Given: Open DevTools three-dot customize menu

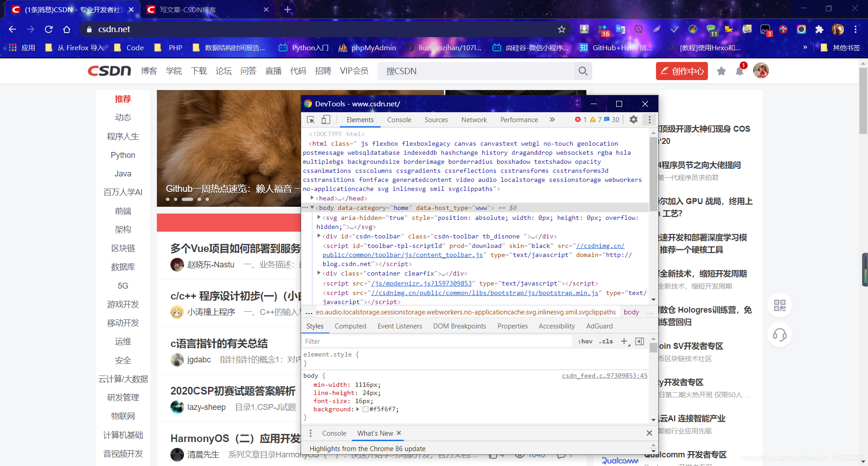Looking at the screenshot, I should coord(650,119).
